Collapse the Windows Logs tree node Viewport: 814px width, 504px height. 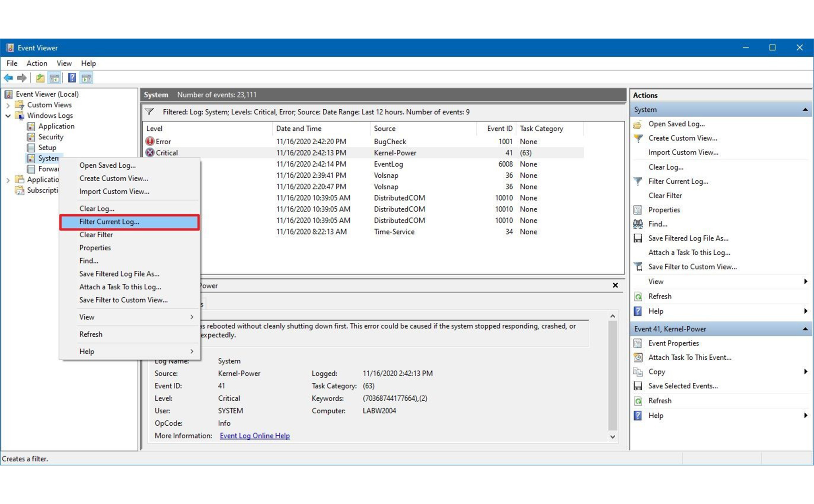8,116
